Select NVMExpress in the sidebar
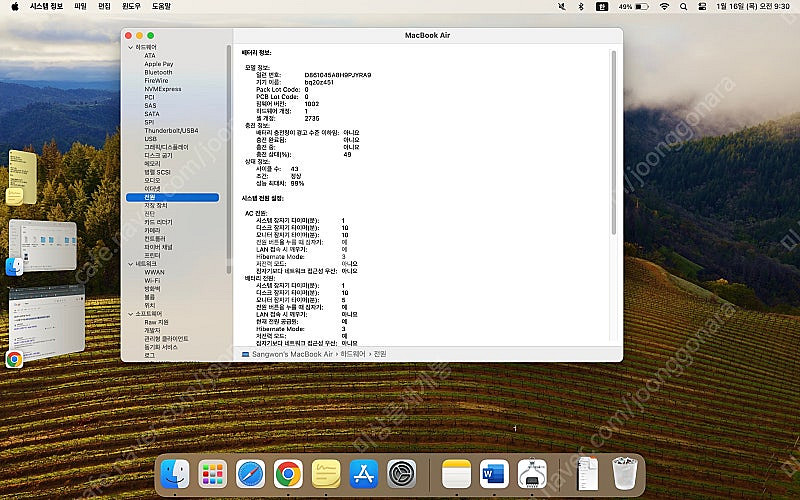The height and width of the screenshot is (500, 800). [x=163, y=89]
